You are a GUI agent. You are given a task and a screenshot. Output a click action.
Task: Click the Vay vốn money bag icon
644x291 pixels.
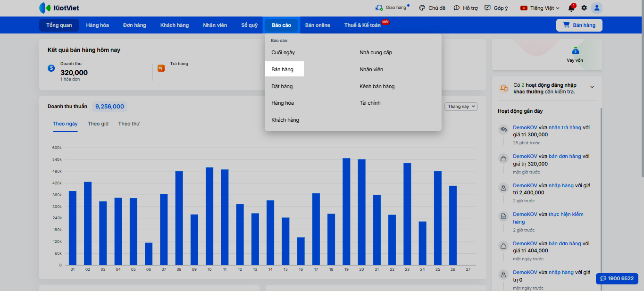tap(575, 51)
